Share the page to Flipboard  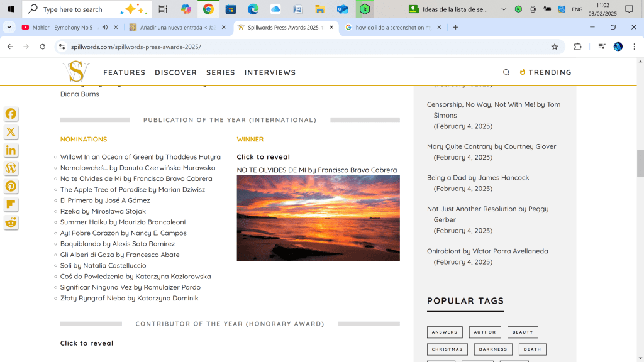(x=11, y=204)
